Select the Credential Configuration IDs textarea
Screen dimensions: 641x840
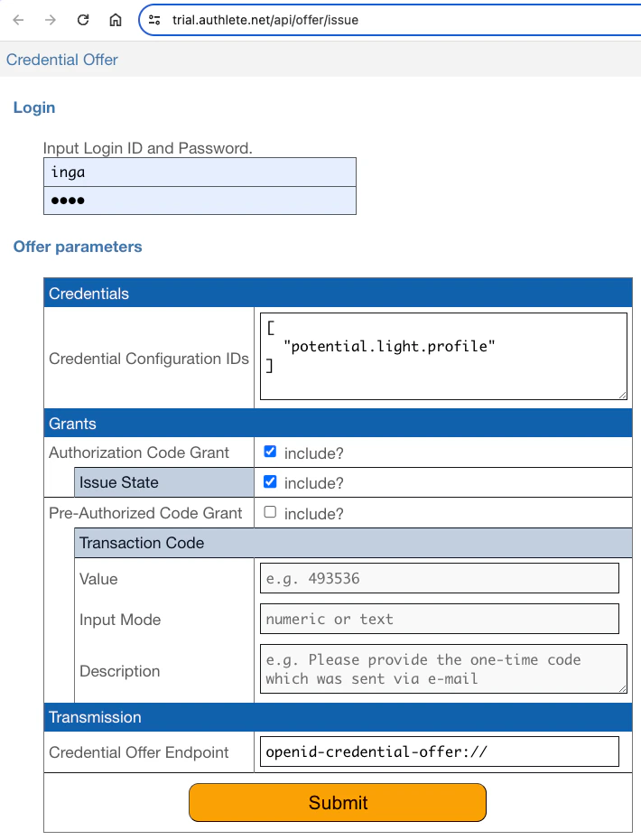tap(442, 354)
